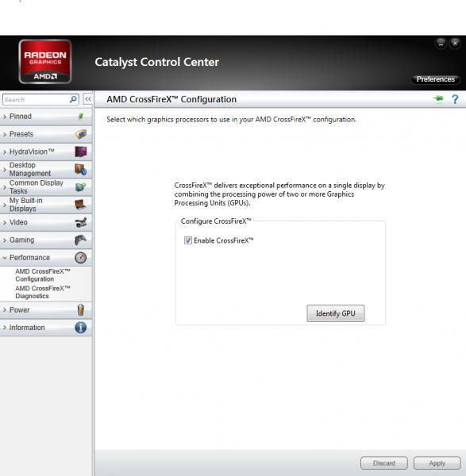This screenshot has height=476, width=466.
Task: Close the Catalyst Control Center window
Action: (x=455, y=43)
